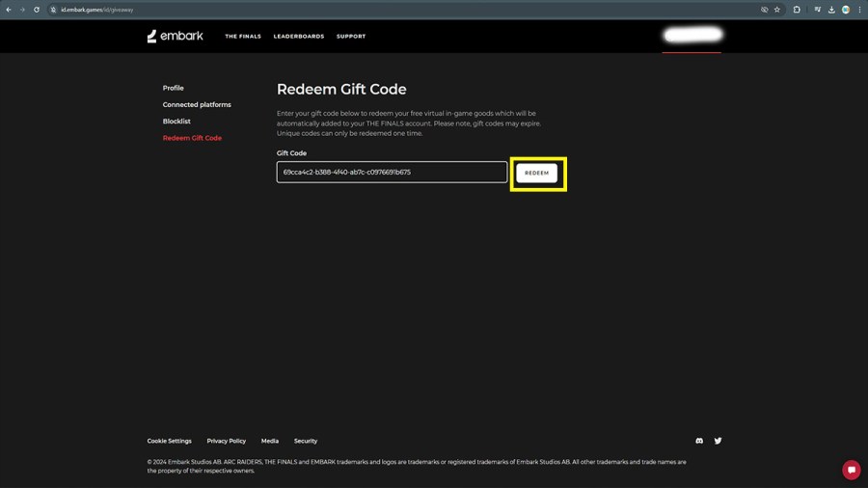Open the Chrome three-dot menu

(x=859, y=10)
